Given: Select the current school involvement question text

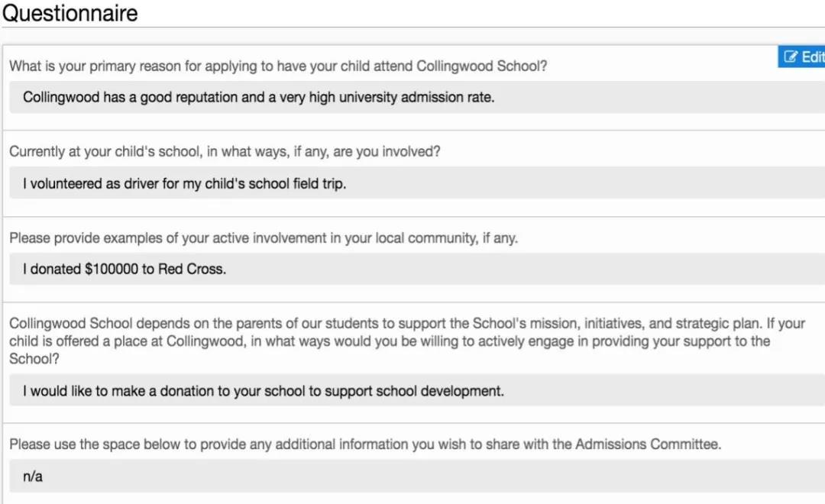Looking at the screenshot, I should coord(225,152).
